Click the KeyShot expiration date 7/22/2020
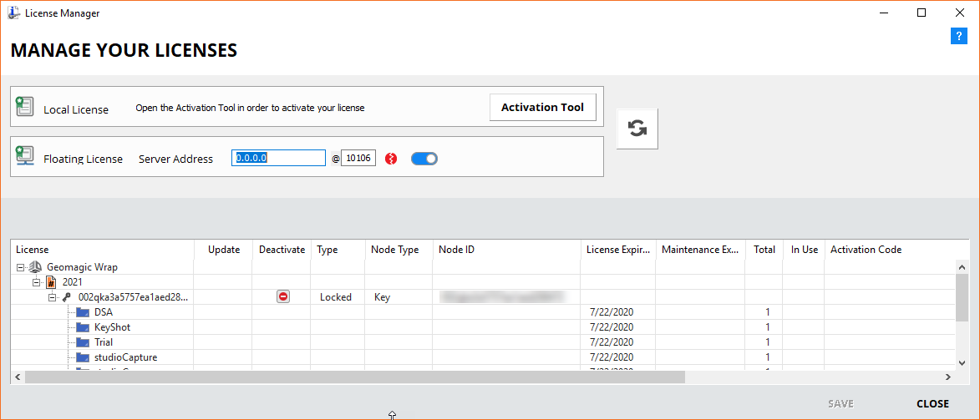The width and height of the screenshot is (980, 420). 612,326
